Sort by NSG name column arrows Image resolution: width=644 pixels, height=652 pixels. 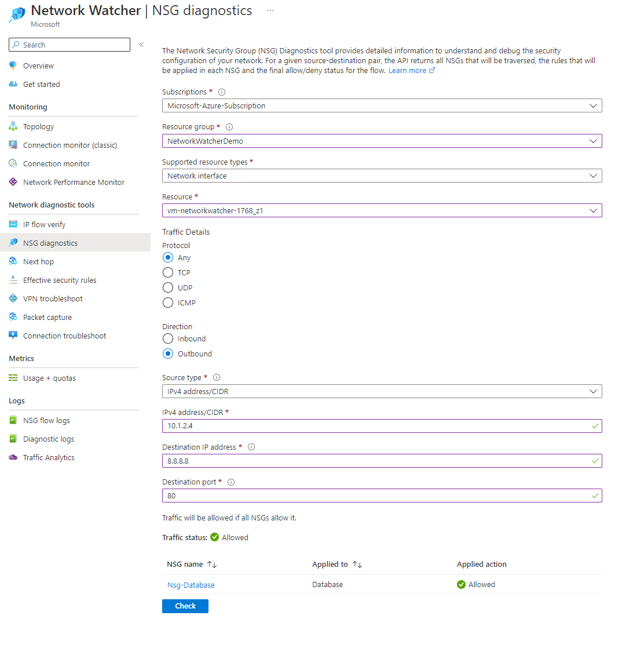click(x=213, y=564)
